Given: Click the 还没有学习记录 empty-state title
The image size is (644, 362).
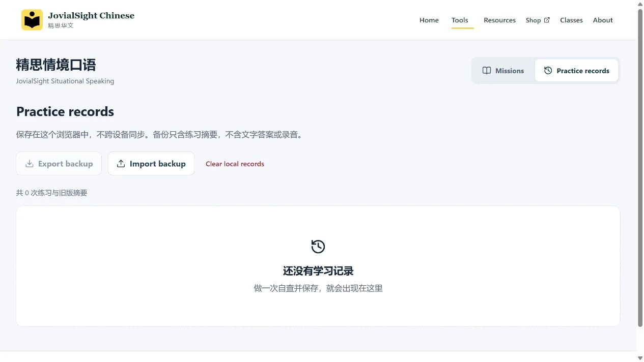Looking at the screenshot, I should [x=318, y=271].
